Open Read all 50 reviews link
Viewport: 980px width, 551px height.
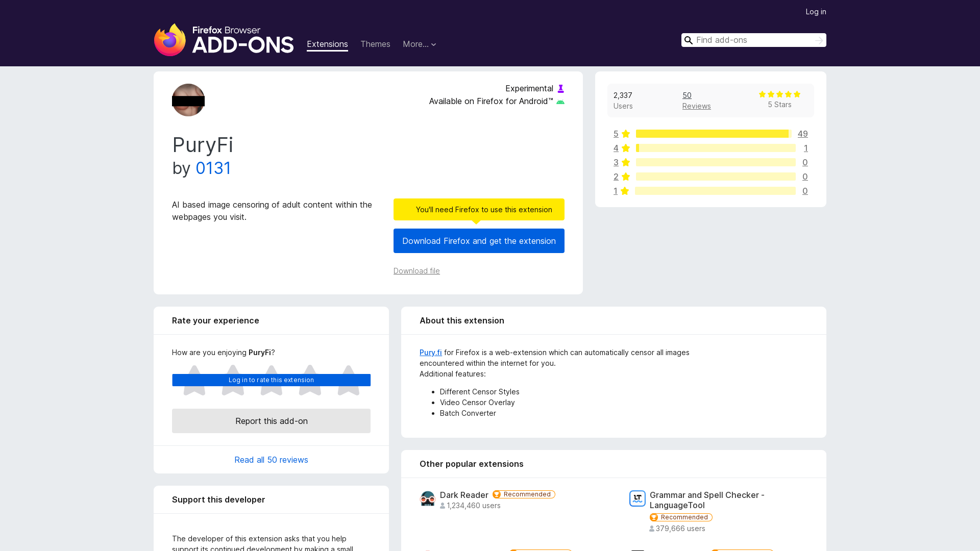(271, 460)
